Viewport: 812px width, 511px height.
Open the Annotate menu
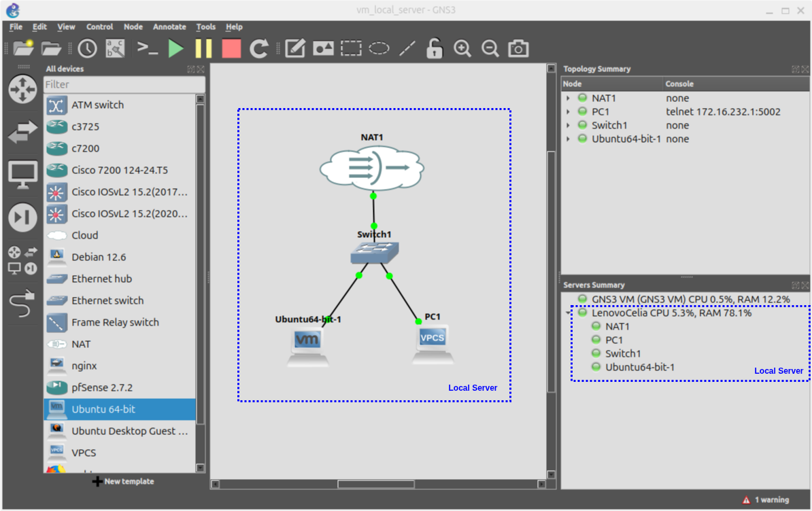(169, 27)
